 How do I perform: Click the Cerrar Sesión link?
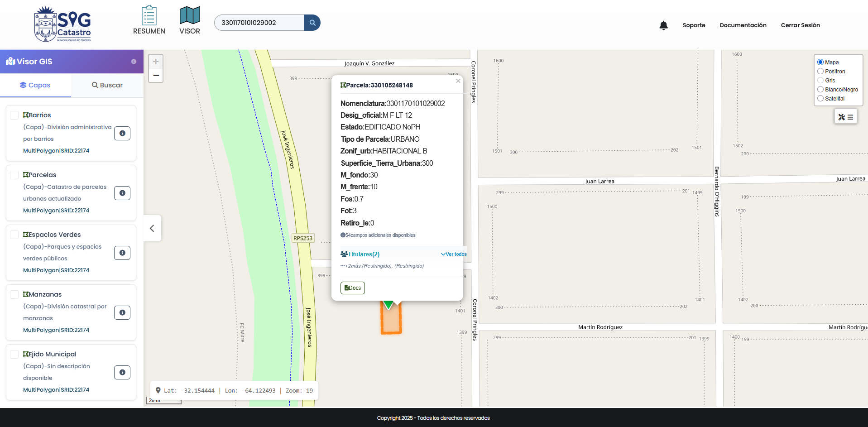[800, 25]
